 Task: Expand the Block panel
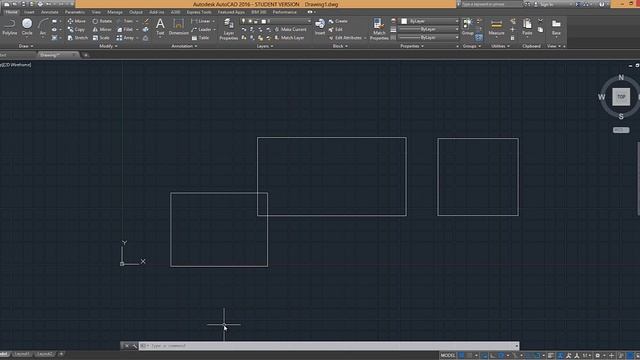(340, 46)
